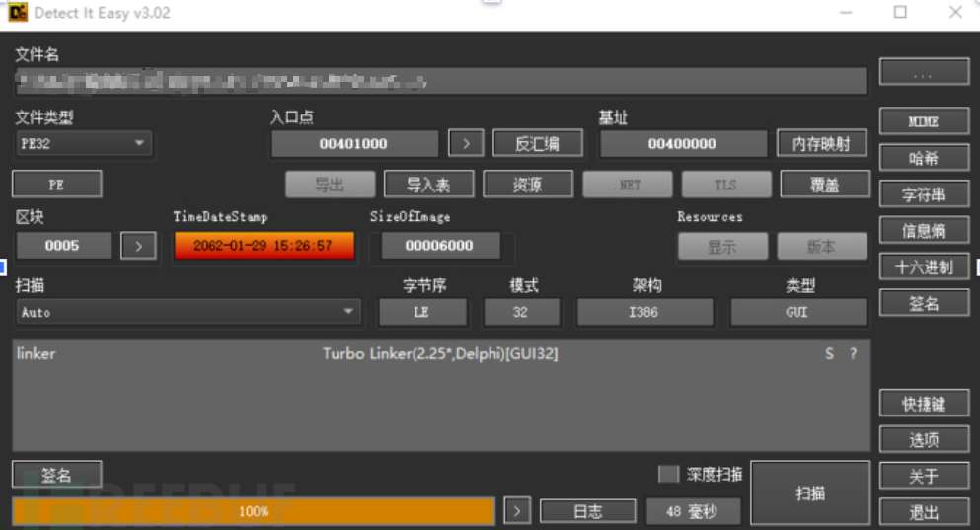The width and height of the screenshot is (980, 530).
Task: Open the 资源 resources button
Action: tap(527, 185)
